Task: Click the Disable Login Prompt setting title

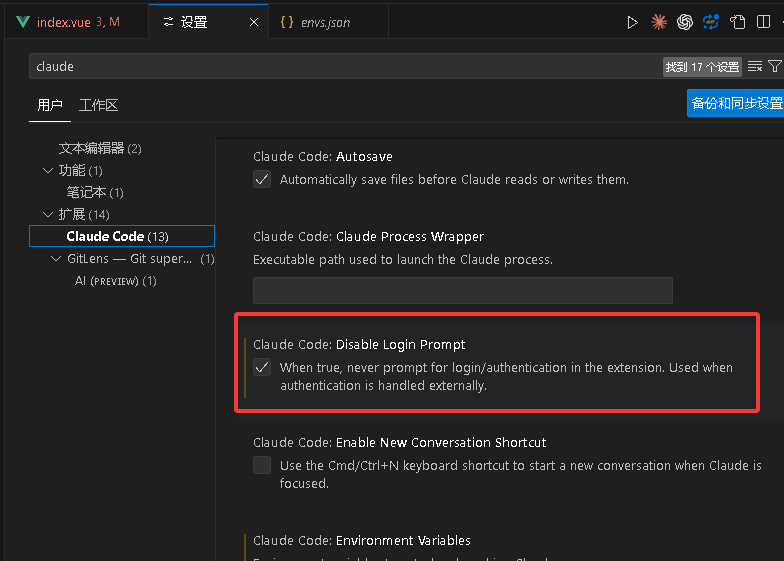Action: (x=359, y=344)
